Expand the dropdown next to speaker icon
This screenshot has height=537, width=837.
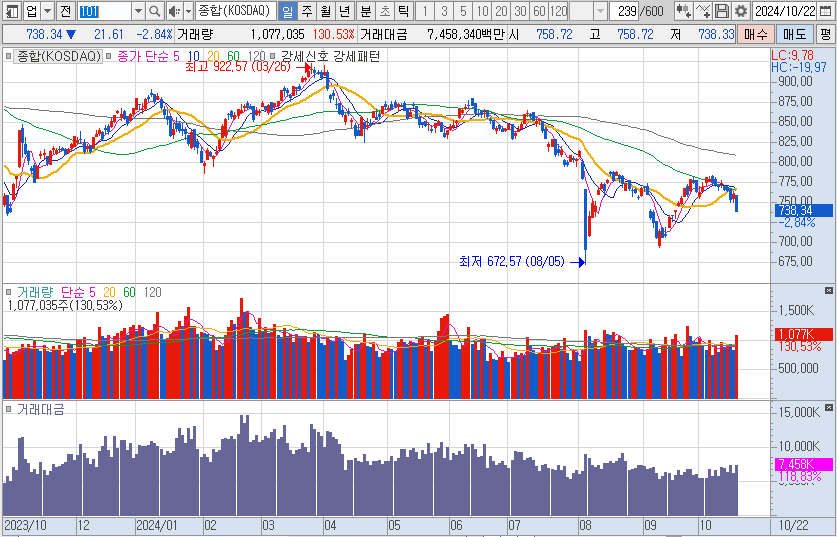coord(188,11)
